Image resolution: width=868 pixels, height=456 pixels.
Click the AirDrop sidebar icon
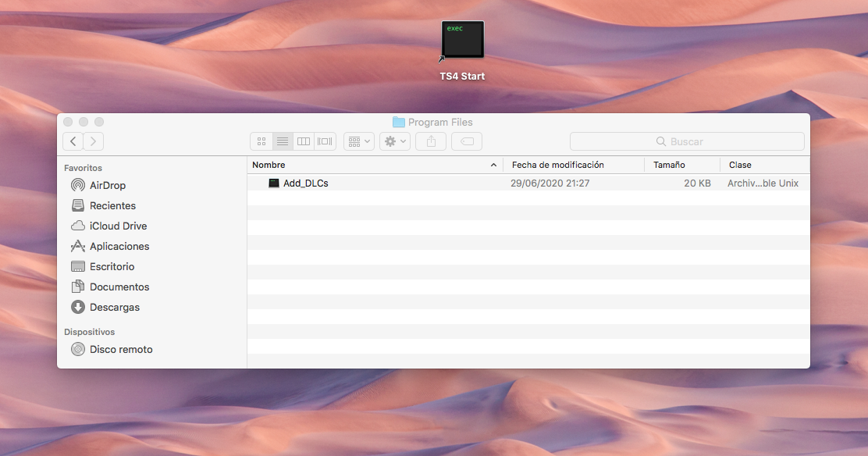tap(78, 185)
